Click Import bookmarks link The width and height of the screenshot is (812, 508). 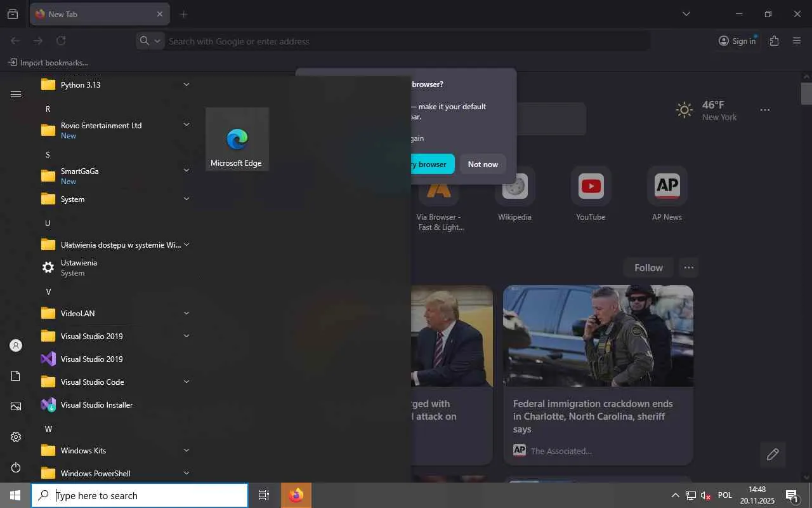48,63
